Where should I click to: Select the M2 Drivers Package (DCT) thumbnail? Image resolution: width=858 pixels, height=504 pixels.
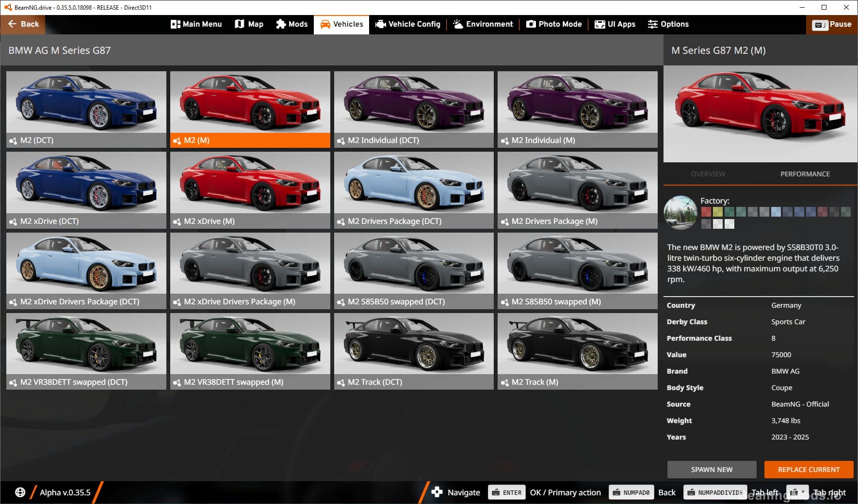coord(414,190)
